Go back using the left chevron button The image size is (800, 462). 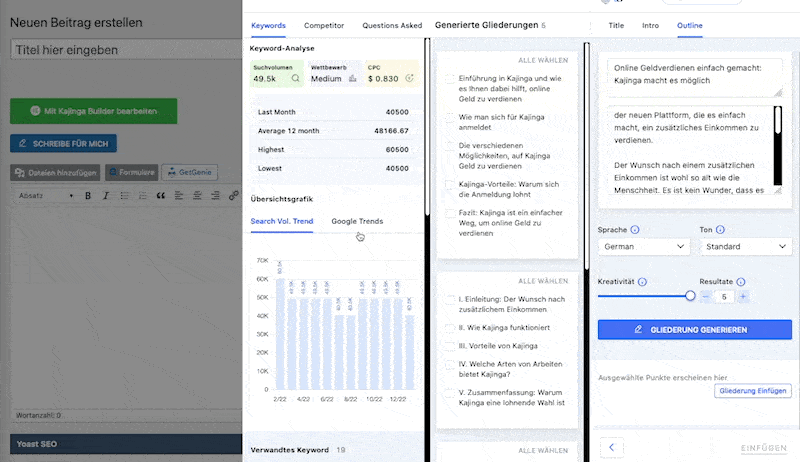tap(611, 448)
